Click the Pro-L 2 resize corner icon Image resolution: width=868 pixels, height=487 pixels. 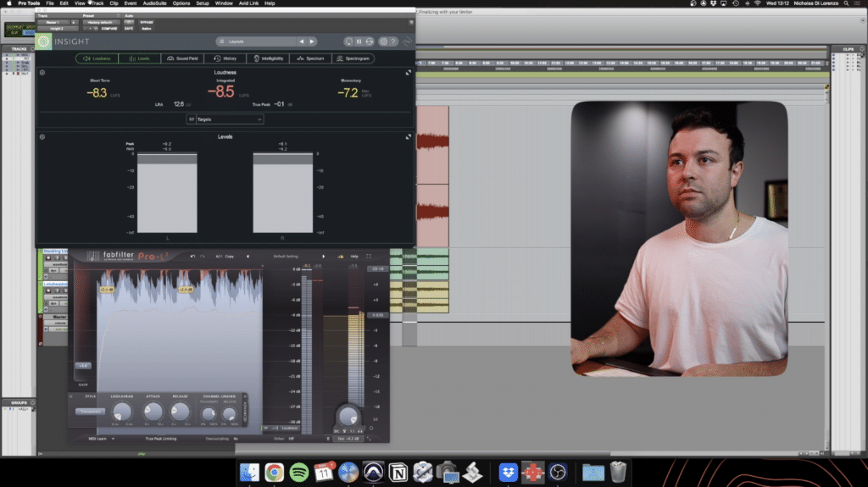(370, 439)
